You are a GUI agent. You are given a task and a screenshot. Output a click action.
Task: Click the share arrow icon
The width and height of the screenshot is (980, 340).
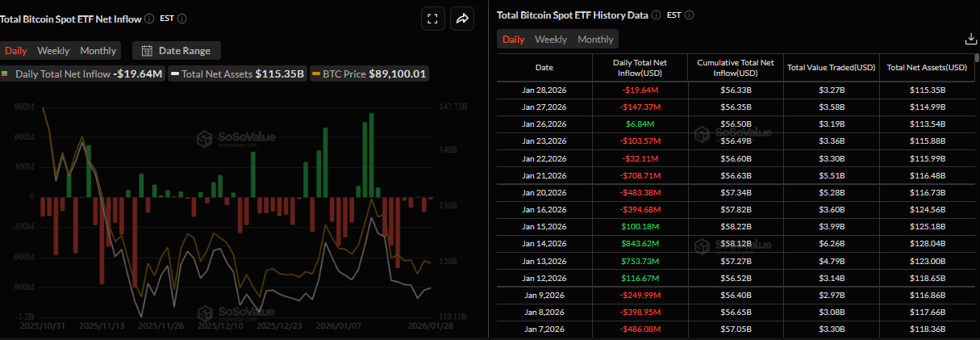[x=462, y=19]
